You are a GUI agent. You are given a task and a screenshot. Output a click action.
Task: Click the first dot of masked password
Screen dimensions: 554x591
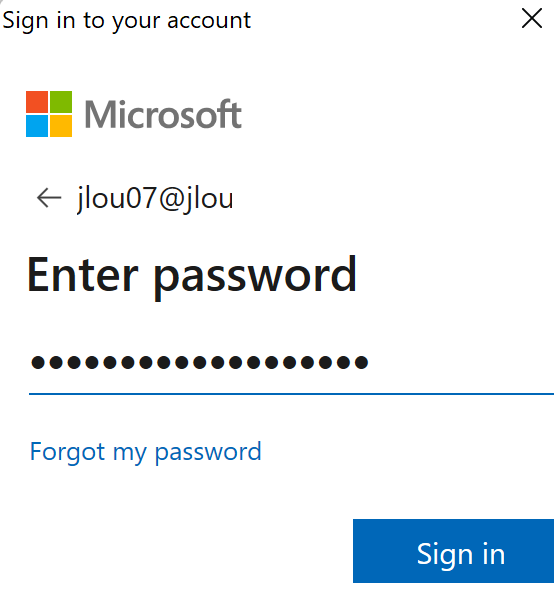[x=38, y=363]
